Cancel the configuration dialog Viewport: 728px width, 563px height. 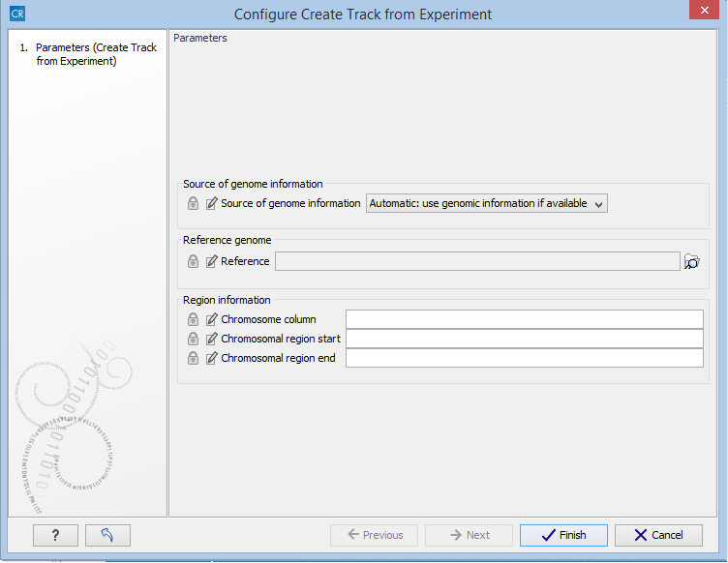658,536
